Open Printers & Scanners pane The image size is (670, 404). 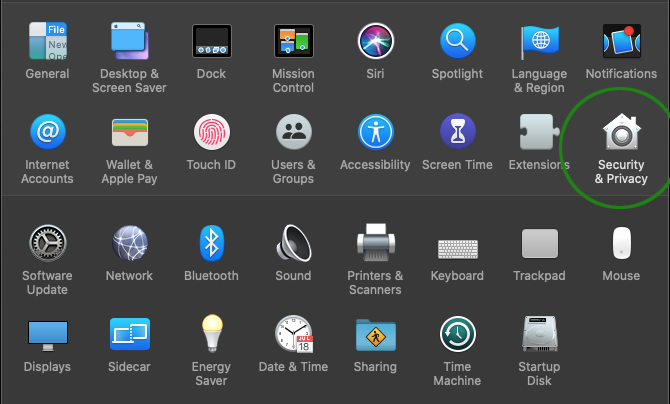coord(376,242)
